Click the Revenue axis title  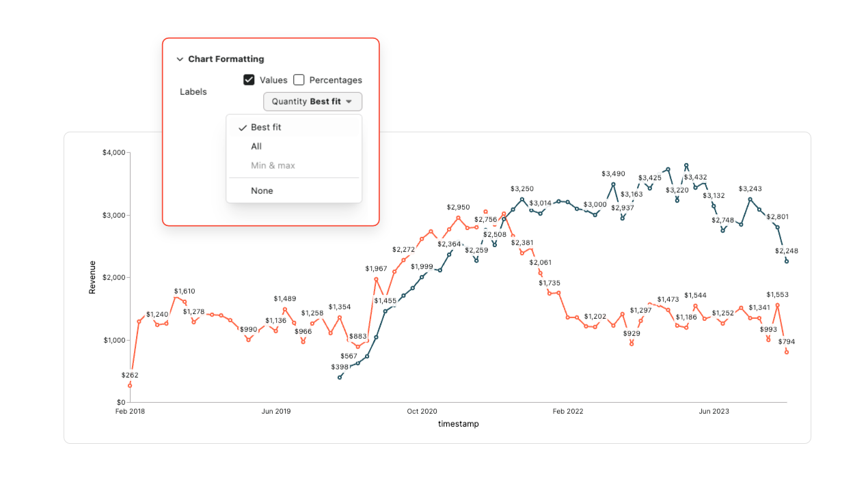pos(92,277)
